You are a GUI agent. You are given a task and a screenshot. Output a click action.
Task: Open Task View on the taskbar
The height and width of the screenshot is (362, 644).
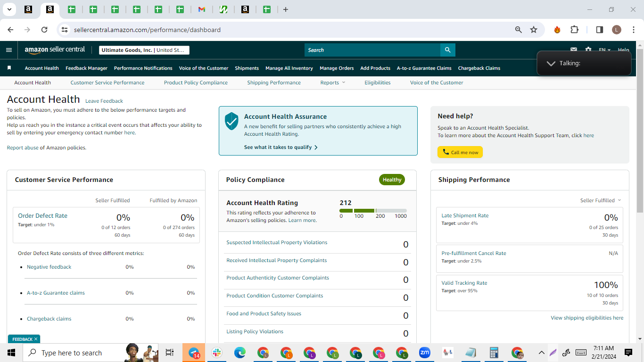tap(170, 353)
